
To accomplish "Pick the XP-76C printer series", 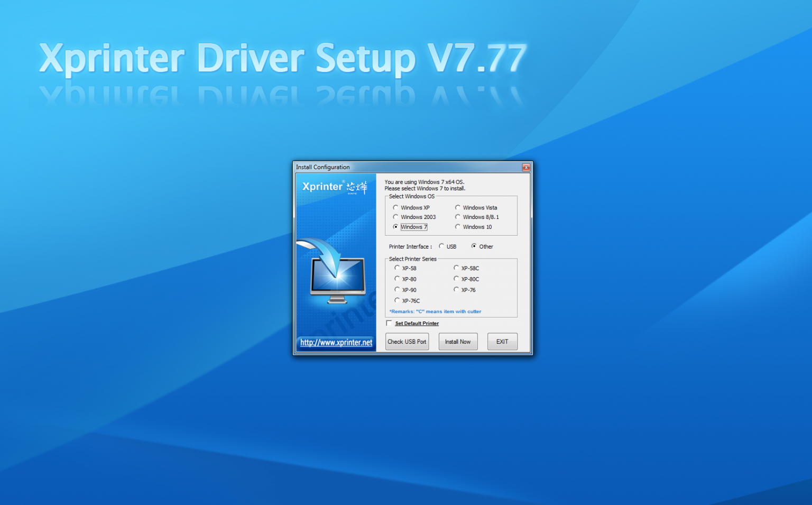I will [397, 300].
